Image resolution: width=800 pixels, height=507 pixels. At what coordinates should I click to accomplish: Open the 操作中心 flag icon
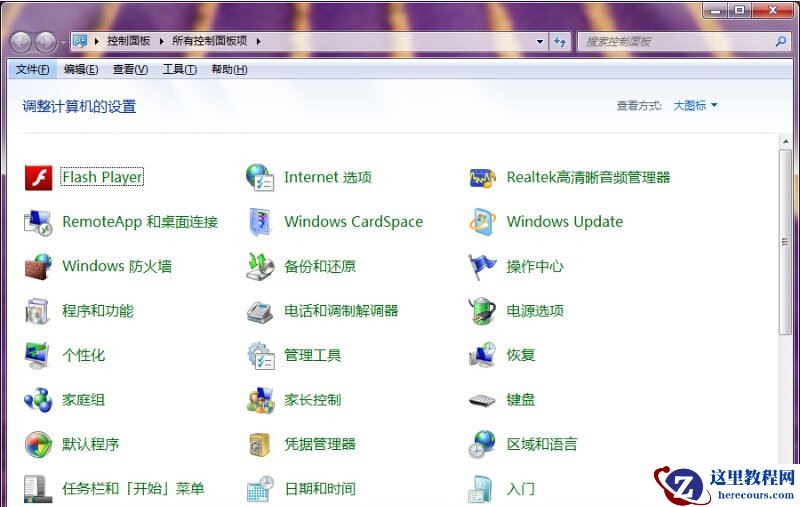[x=482, y=266]
